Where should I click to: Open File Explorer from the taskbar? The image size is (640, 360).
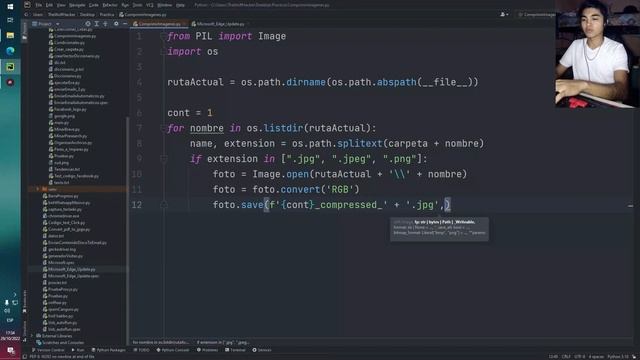point(10,36)
